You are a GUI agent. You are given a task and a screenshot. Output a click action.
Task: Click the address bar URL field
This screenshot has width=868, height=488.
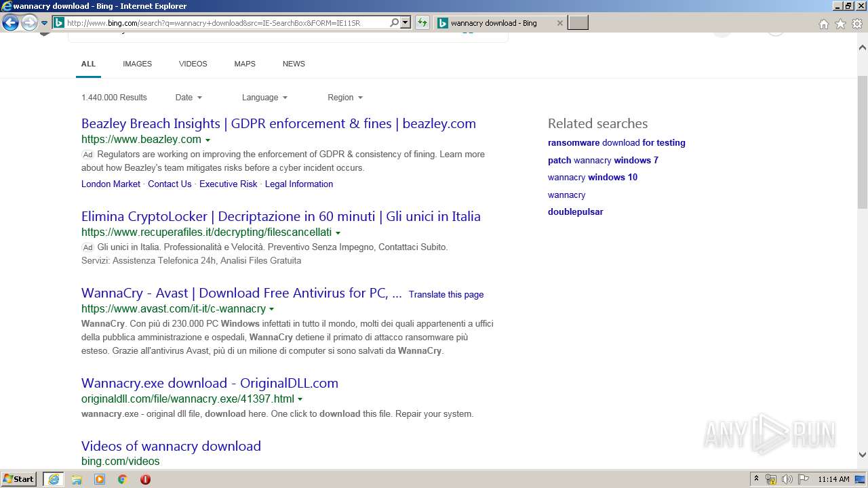tap(226, 23)
